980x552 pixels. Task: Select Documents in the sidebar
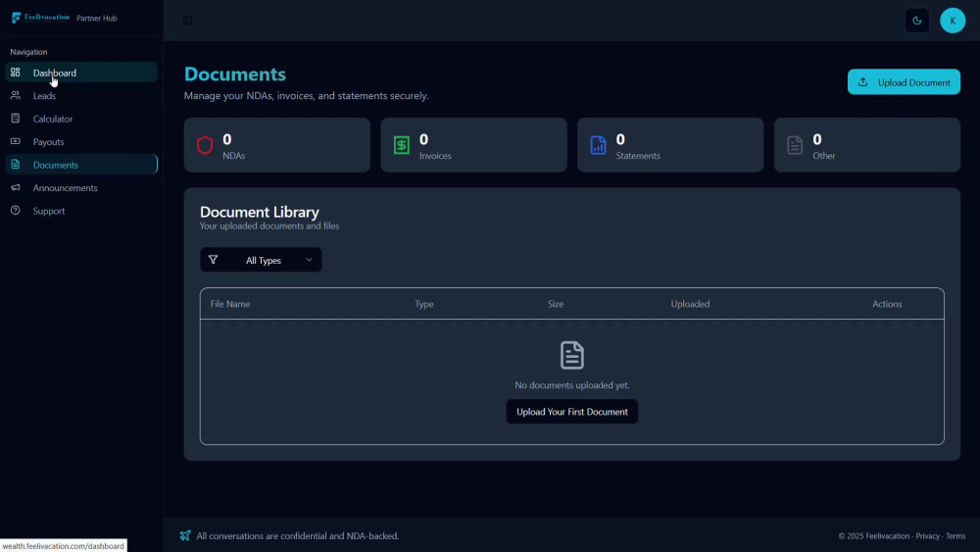click(81, 165)
